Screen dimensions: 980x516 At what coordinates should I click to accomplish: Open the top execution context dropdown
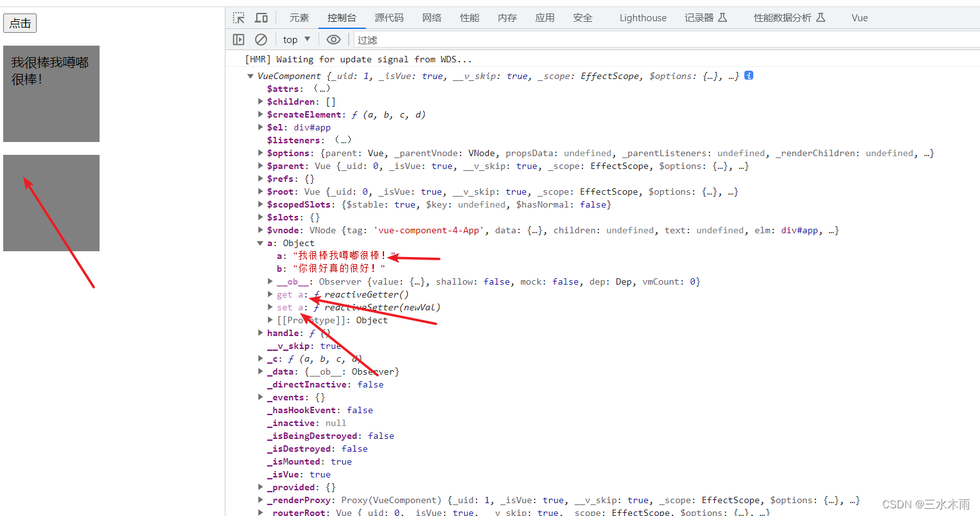295,39
